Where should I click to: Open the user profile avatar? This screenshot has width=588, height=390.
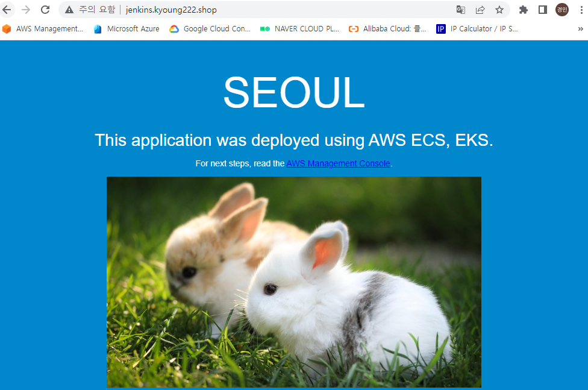(x=561, y=10)
